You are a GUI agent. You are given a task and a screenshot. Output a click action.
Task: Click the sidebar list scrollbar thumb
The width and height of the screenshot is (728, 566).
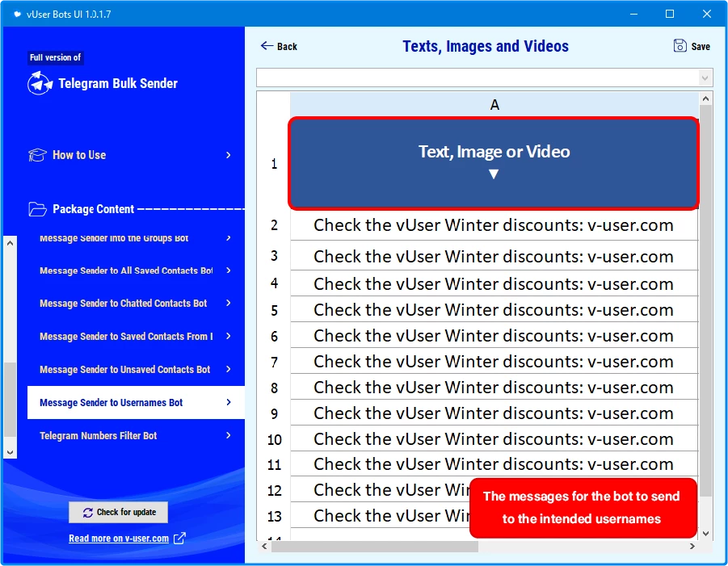(11, 400)
